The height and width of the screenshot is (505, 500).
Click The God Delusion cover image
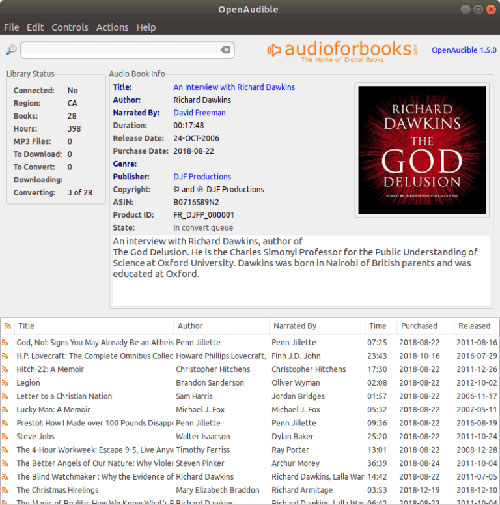click(x=422, y=150)
